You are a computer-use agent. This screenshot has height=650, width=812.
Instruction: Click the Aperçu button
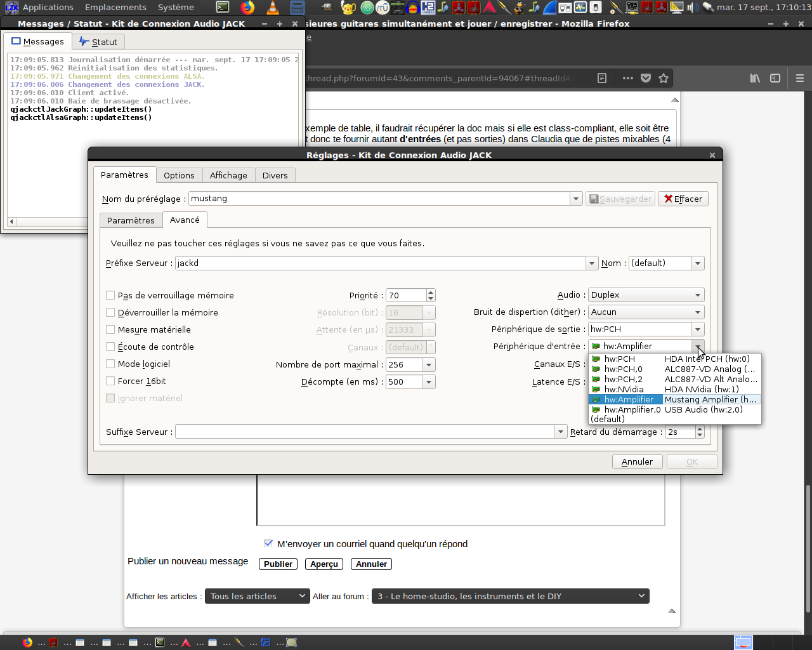(324, 564)
